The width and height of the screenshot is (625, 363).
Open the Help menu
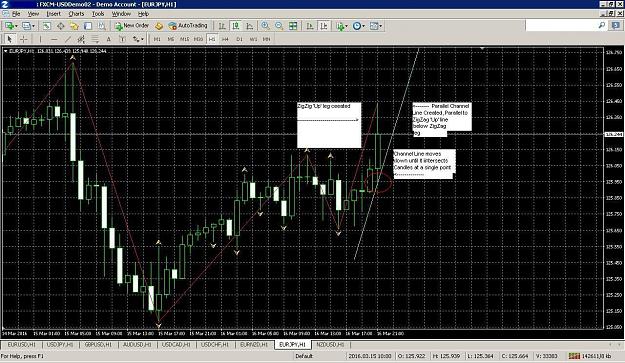(x=143, y=14)
